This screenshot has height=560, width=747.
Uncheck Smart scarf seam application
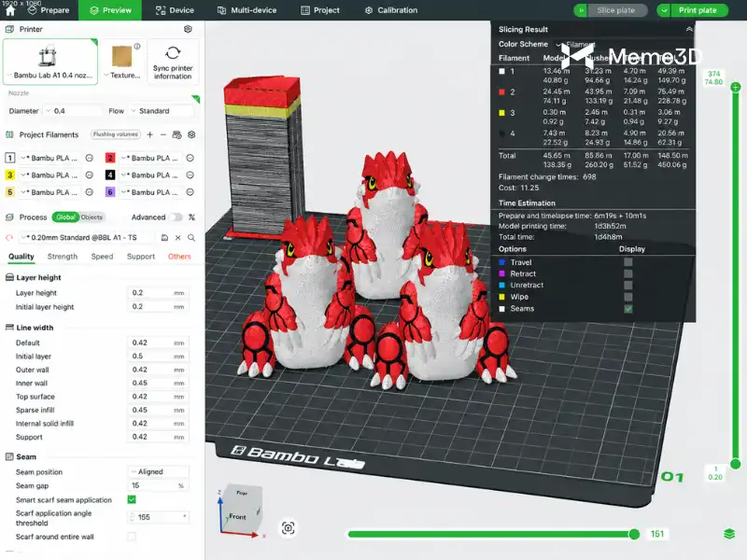click(132, 499)
